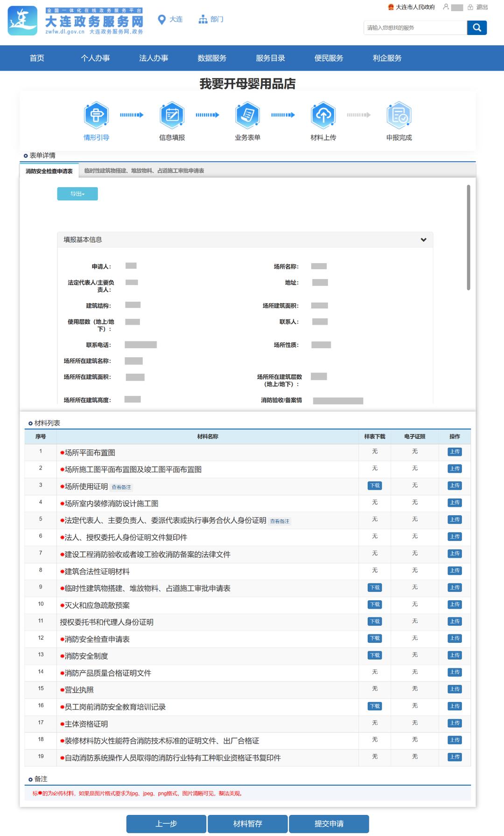
Task: Click the 电子证照 column header
Action: click(x=415, y=437)
